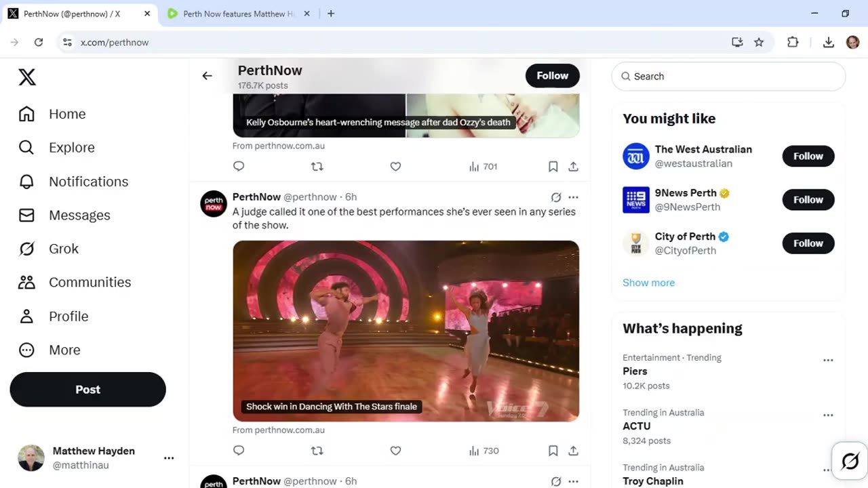Click the PerthNow avatar on the judge post

point(214,203)
